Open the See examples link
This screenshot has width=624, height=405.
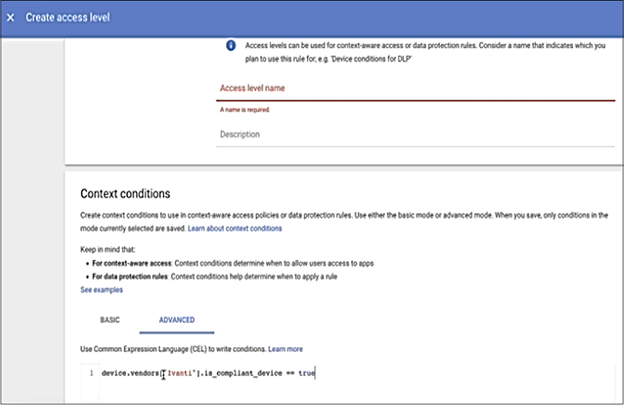click(x=101, y=289)
